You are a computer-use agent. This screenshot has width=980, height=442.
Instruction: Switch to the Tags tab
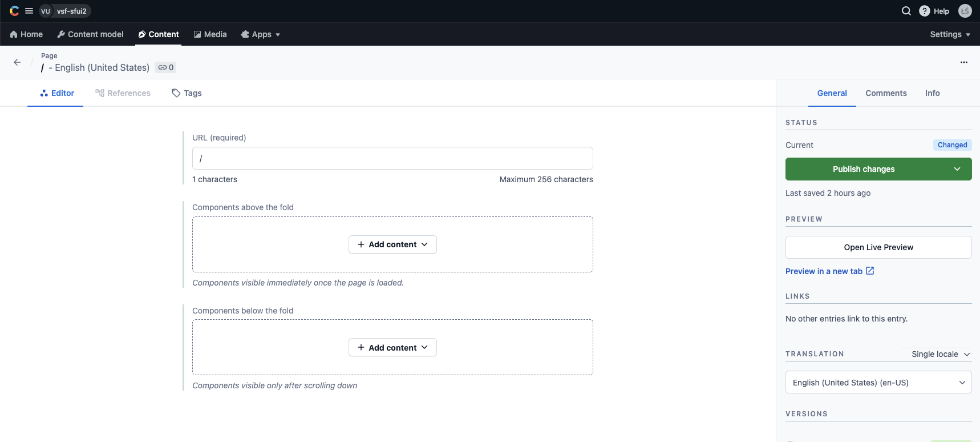187,93
